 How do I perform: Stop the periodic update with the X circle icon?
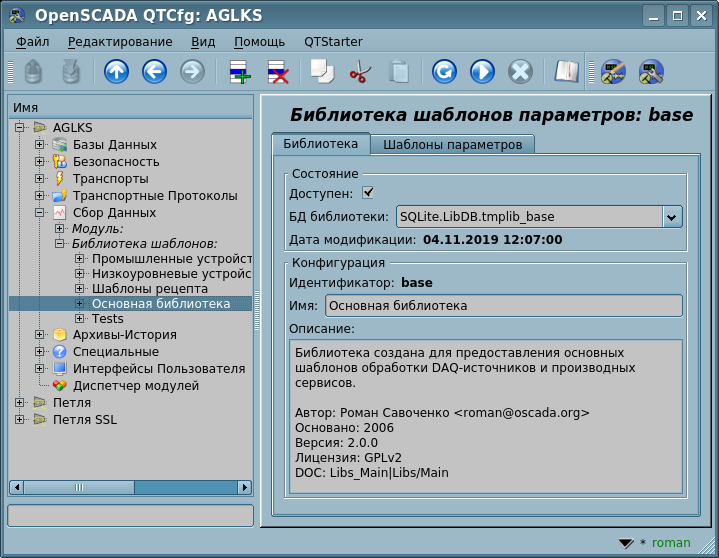tap(520, 72)
